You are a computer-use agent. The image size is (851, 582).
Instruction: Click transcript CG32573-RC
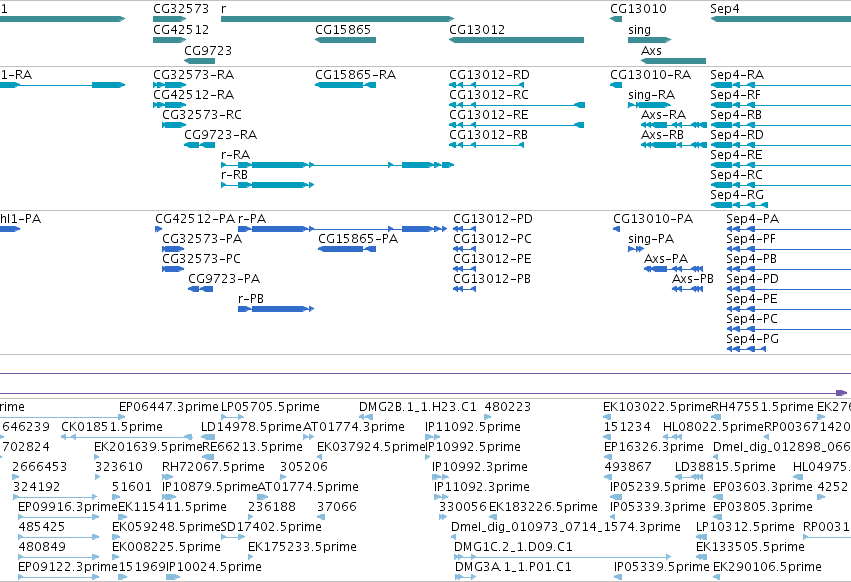(x=202, y=115)
